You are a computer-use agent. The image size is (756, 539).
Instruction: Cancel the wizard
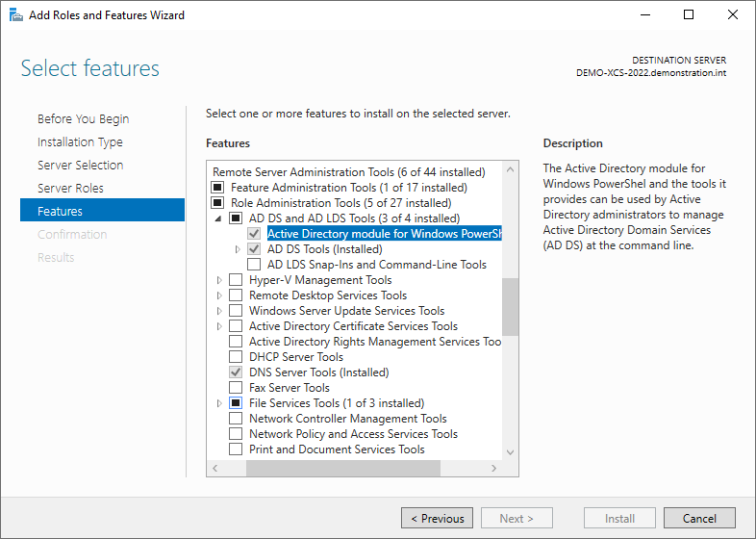(x=699, y=519)
